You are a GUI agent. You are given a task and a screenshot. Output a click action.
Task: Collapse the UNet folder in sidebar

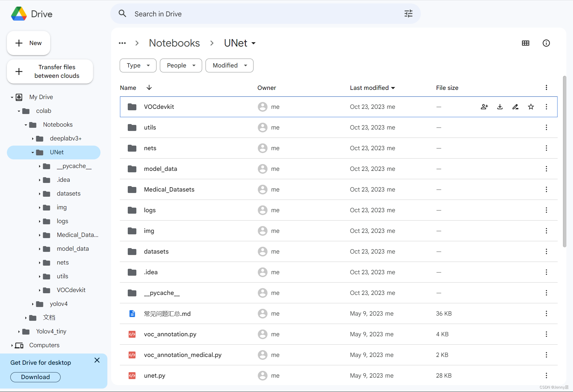(32, 152)
